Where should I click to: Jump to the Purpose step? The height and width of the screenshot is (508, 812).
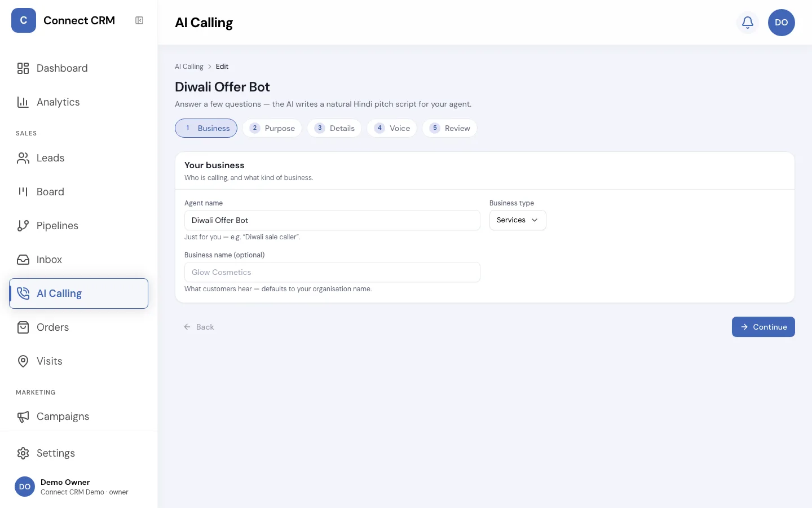[272, 128]
